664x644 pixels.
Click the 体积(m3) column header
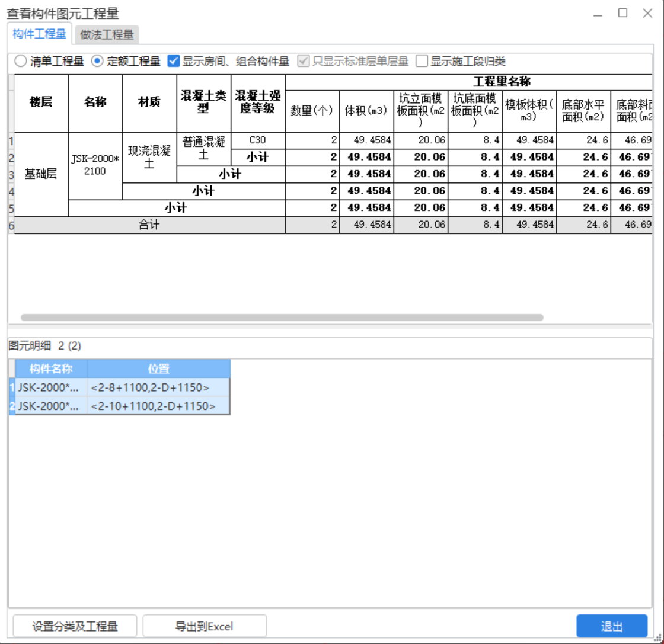[x=366, y=111]
